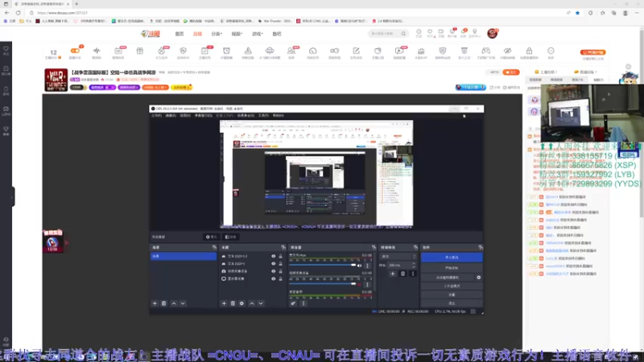The width and height of the screenshot is (644, 362).
Task: Click the alarm clock icon in Douyu streamer toolbar
Action: (226, 51)
